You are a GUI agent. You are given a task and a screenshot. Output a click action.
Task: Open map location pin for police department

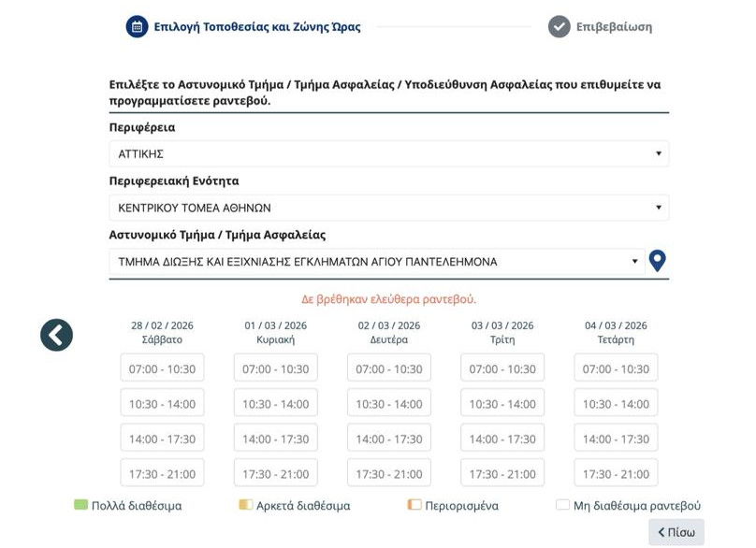pyautogui.click(x=658, y=262)
